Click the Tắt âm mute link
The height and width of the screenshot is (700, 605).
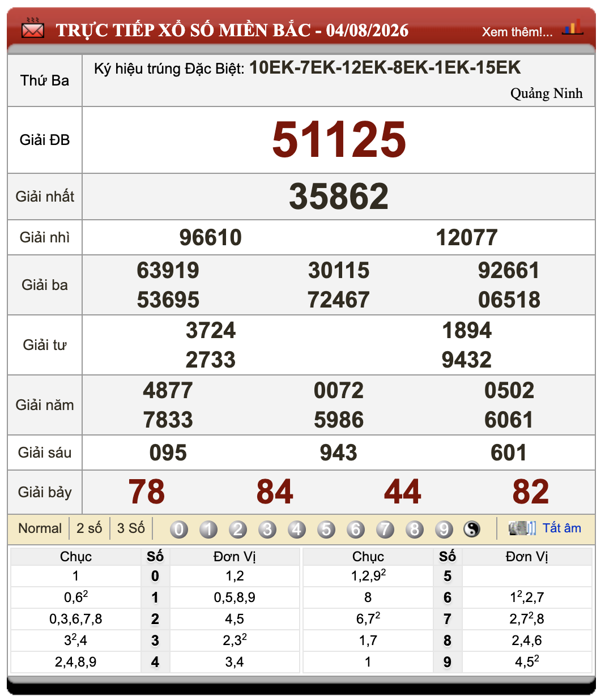562,528
